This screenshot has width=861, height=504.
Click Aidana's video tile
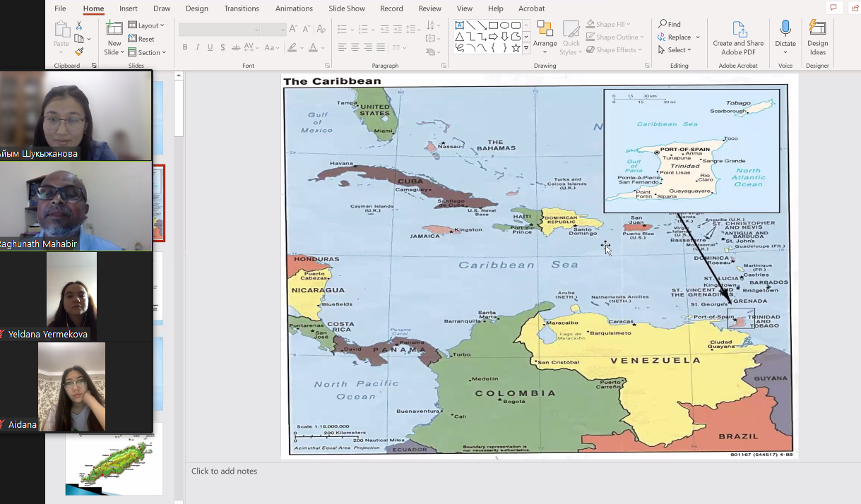(x=76, y=387)
